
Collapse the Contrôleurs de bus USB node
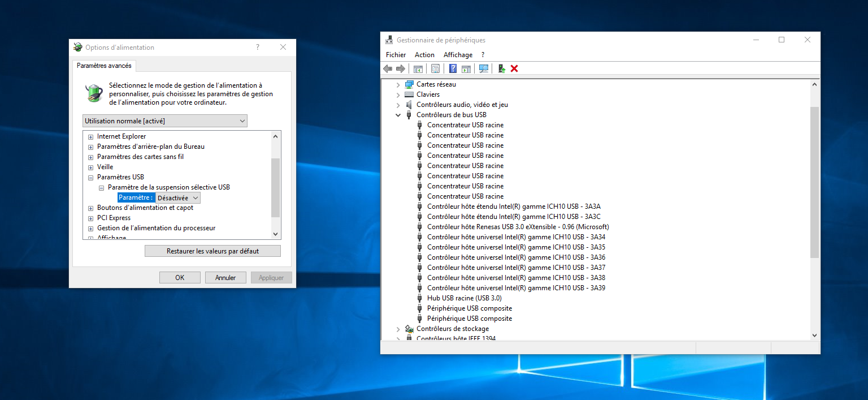pyautogui.click(x=398, y=115)
